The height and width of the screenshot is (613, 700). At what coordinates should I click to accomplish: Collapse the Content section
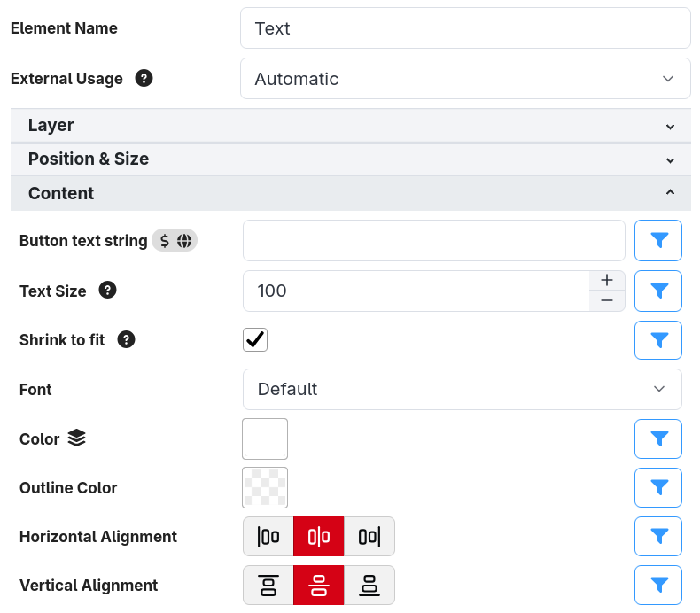pos(351,193)
